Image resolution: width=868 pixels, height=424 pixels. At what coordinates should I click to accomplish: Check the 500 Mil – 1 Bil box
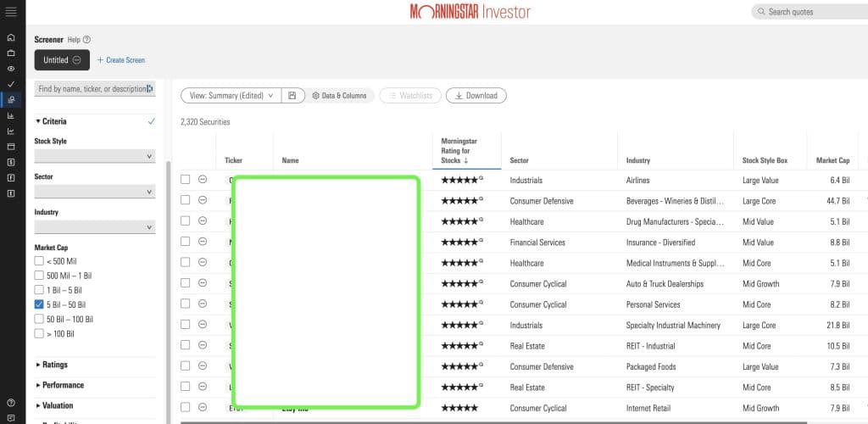39,275
